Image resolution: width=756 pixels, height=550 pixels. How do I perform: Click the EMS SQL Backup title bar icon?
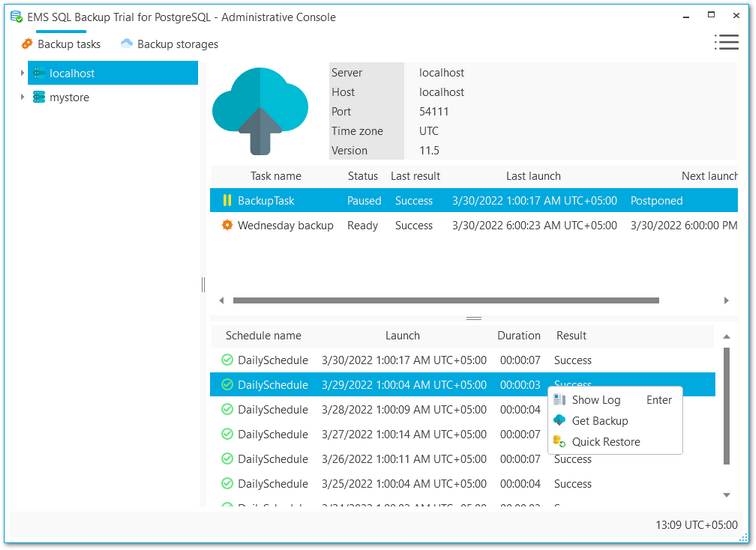pos(16,17)
